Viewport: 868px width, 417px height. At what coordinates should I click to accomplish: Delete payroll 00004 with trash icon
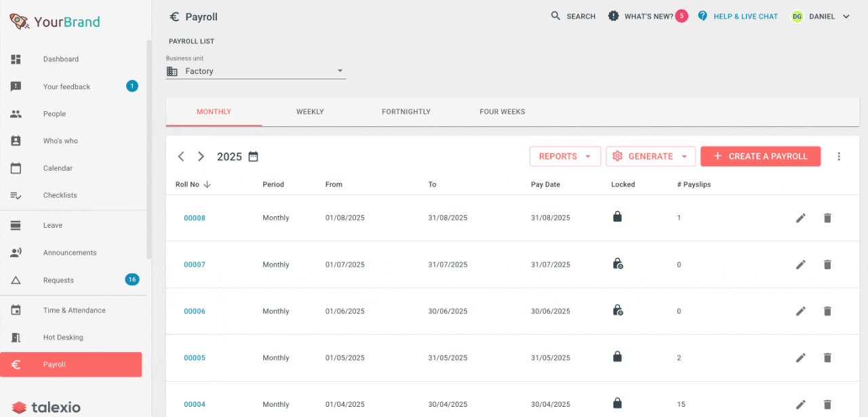pyautogui.click(x=827, y=405)
